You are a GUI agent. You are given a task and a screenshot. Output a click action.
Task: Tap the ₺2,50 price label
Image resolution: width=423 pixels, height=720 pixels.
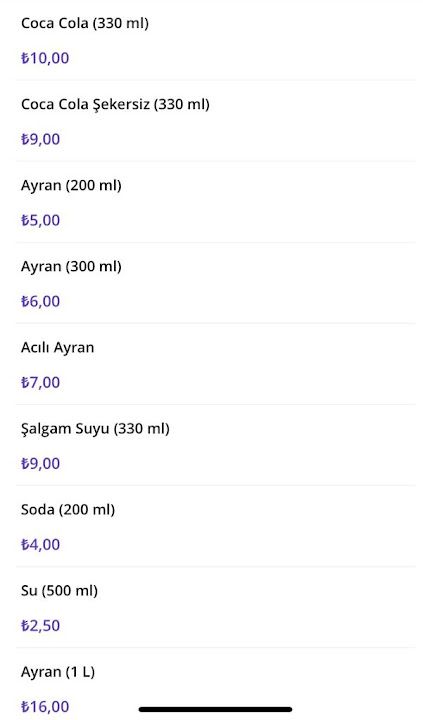click(40, 625)
